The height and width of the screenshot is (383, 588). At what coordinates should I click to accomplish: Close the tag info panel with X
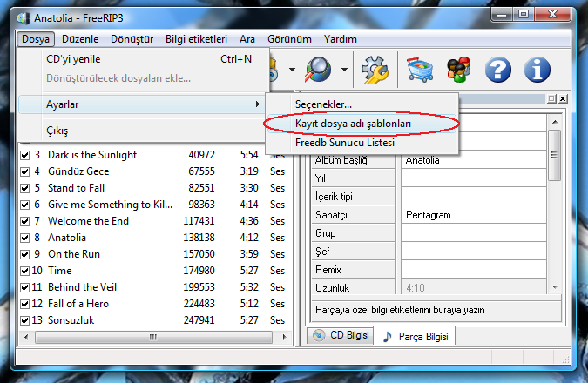(x=563, y=98)
